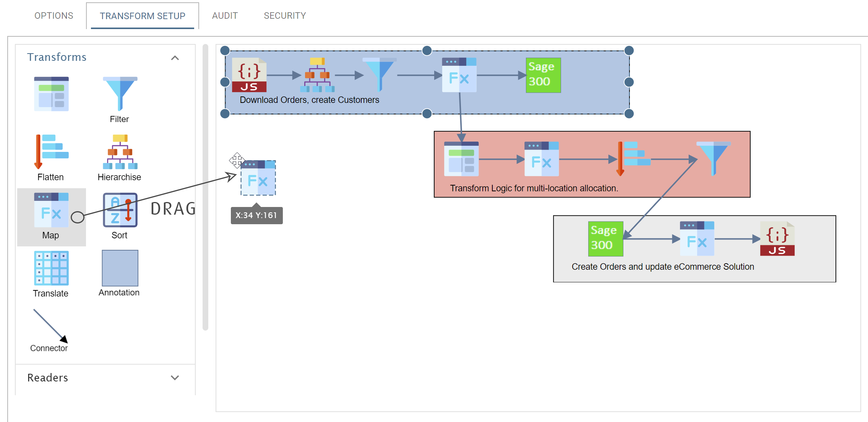
Task: Open the Security tab
Action: tap(285, 16)
